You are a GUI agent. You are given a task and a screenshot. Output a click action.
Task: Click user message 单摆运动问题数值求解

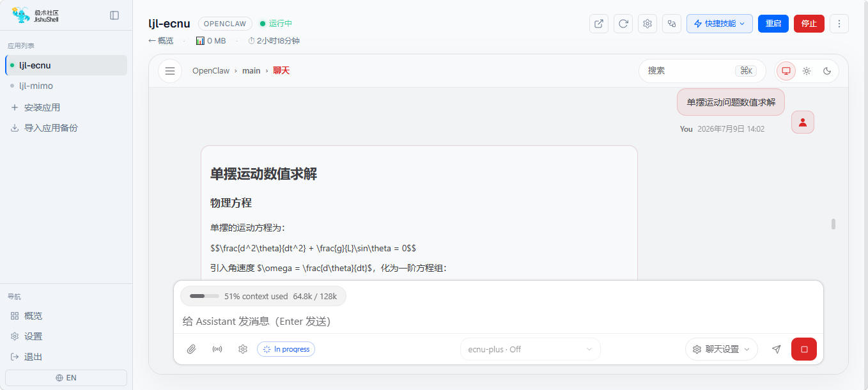(731, 102)
